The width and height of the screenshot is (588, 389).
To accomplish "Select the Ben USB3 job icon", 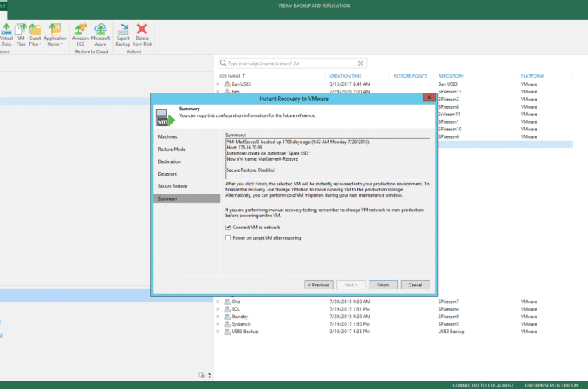I will tap(227, 84).
